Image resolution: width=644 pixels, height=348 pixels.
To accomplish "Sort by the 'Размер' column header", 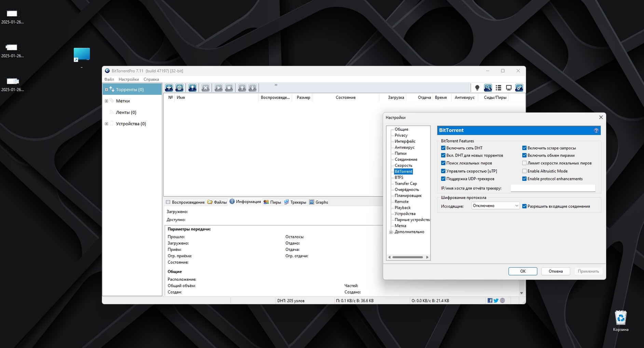I will tap(303, 98).
